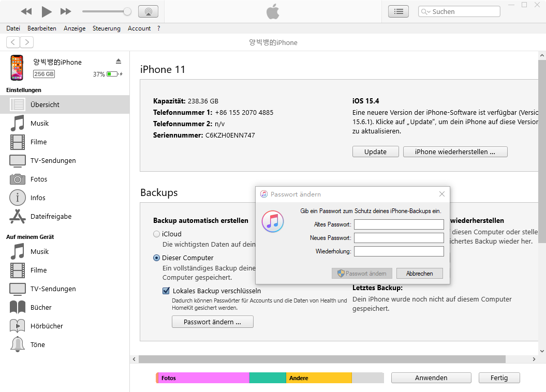Open Dateifreigabe in the sidebar

click(x=51, y=216)
